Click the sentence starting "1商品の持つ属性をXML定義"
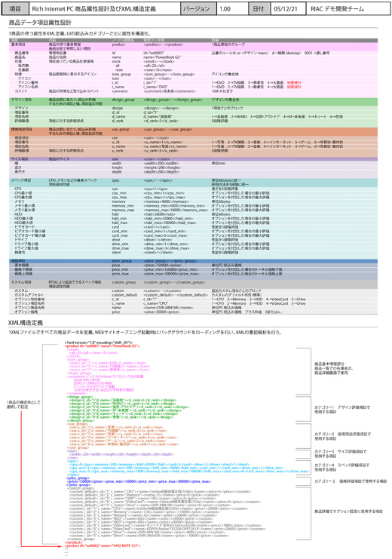Image resolution: width=392 pixels, height=559 pixels. click(79, 33)
